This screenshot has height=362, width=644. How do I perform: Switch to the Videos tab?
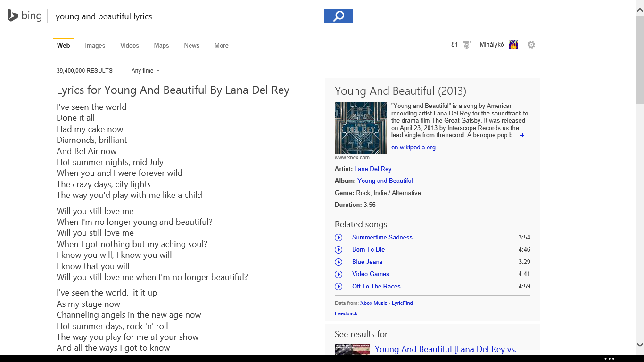tap(130, 46)
